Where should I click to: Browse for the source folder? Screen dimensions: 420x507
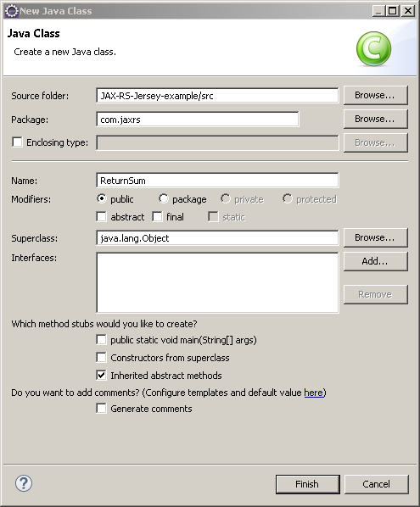375,95
